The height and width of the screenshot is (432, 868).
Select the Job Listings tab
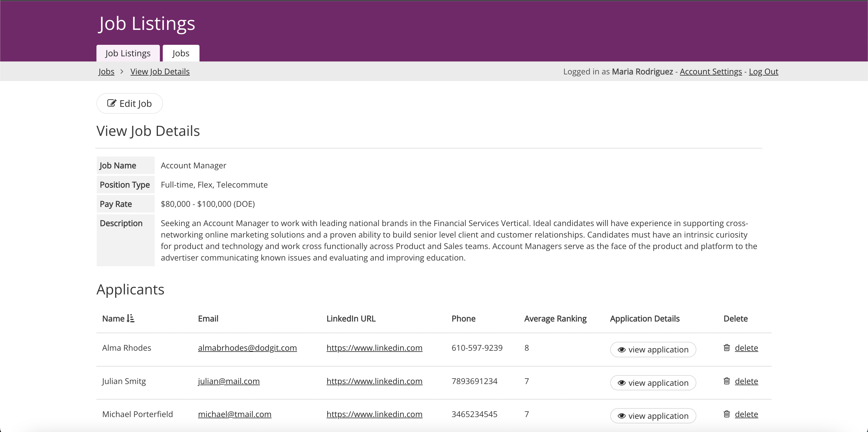(x=128, y=53)
